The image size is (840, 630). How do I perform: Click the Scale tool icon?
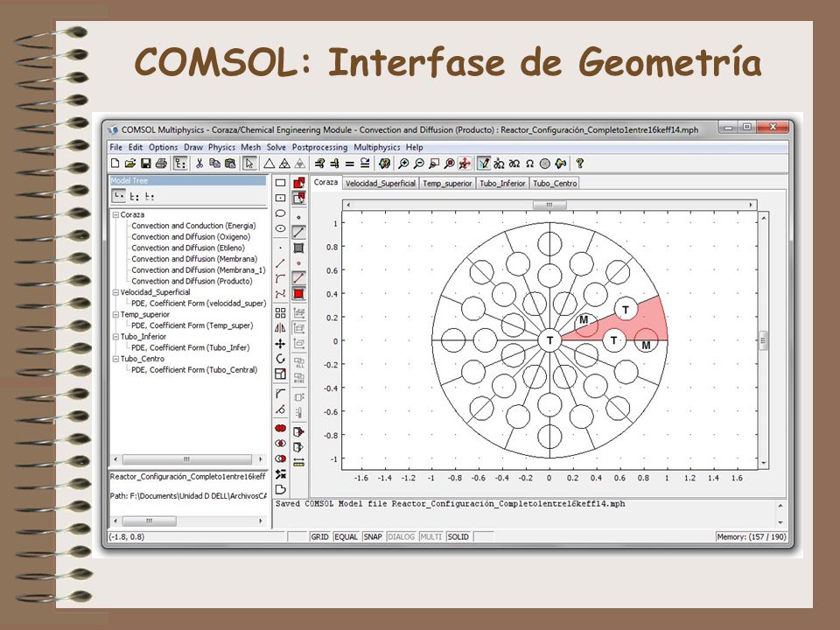point(280,374)
